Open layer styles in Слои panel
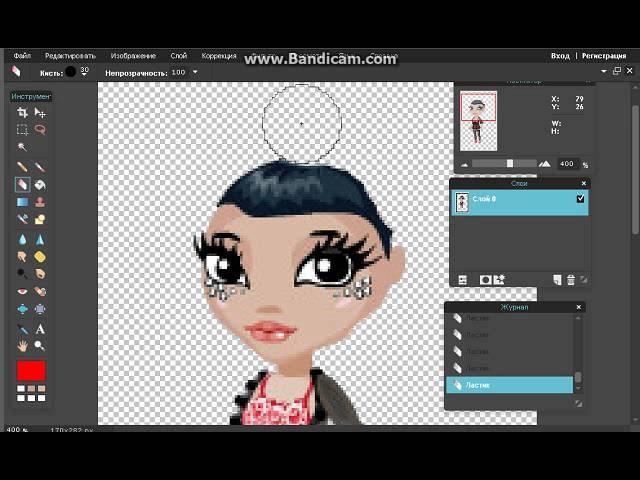Image resolution: width=640 pixels, height=480 pixels. tap(499, 280)
